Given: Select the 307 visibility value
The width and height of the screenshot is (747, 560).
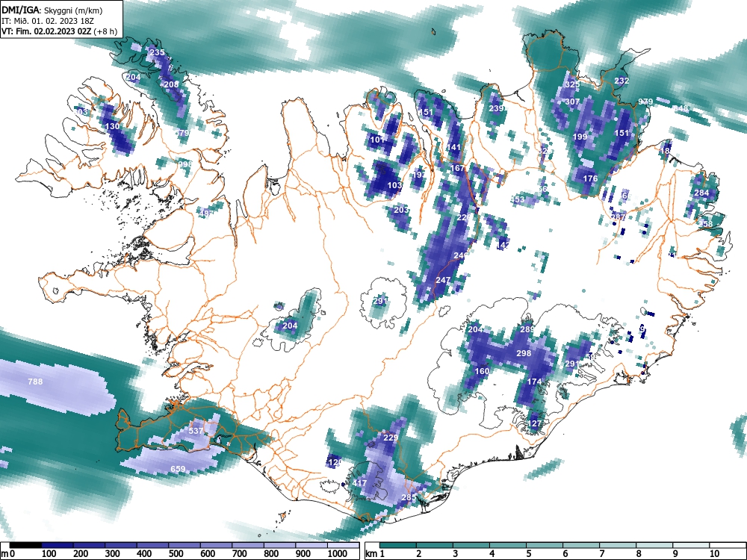Looking at the screenshot, I should (572, 102).
